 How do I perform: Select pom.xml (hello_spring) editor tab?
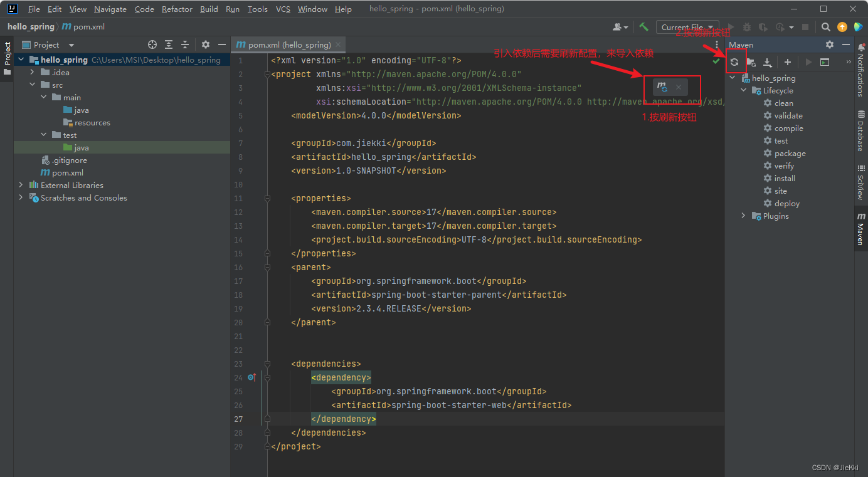[x=288, y=45]
